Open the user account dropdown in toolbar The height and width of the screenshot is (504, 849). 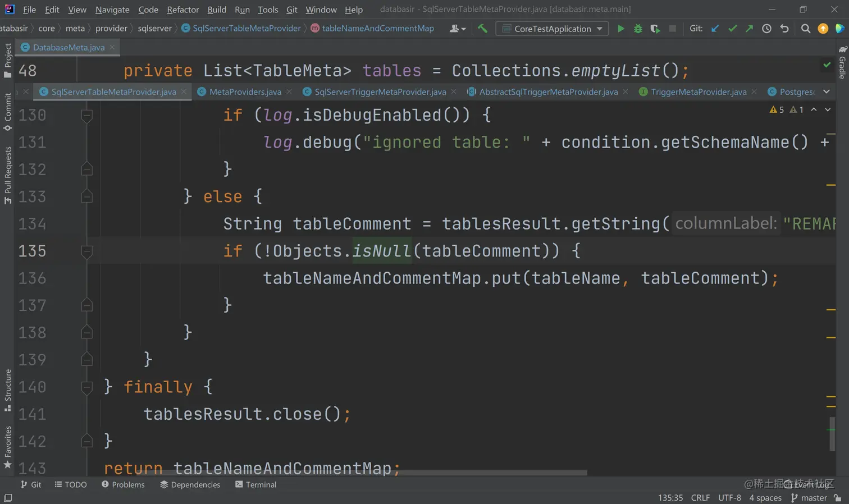458,29
